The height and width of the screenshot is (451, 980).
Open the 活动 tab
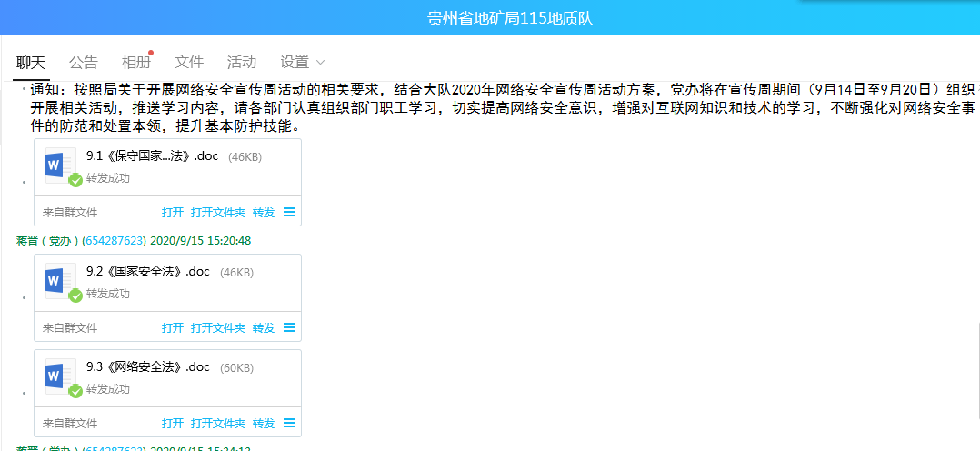[241, 62]
